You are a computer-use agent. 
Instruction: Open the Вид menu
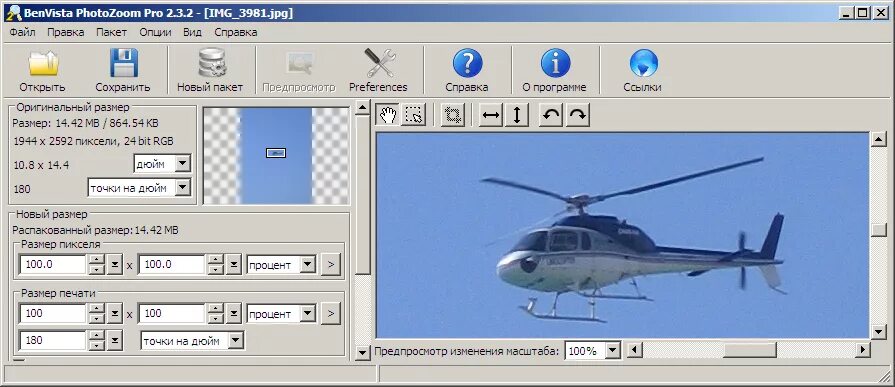click(x=192, y=32)
